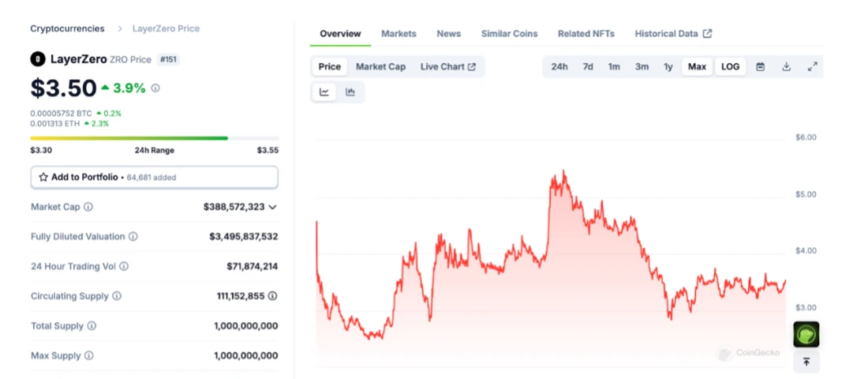The image size is (868, 379).
Task: Select the Max time range
Action: (x=697, y=67)
